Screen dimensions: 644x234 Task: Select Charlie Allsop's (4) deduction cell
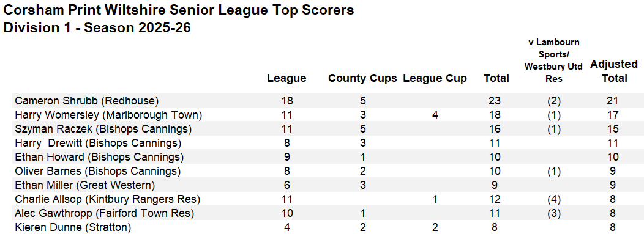click(553, 199)
